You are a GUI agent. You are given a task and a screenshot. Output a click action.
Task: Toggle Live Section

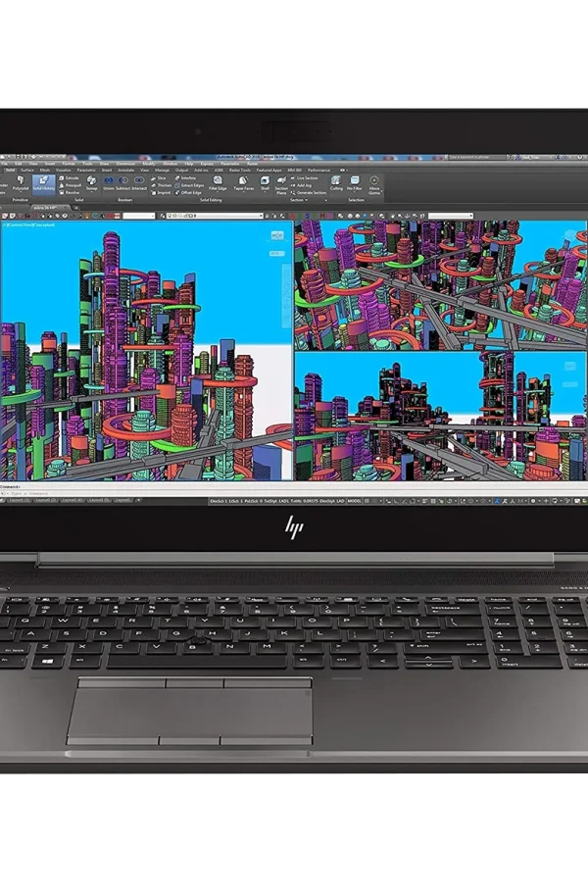click(305, 178)
